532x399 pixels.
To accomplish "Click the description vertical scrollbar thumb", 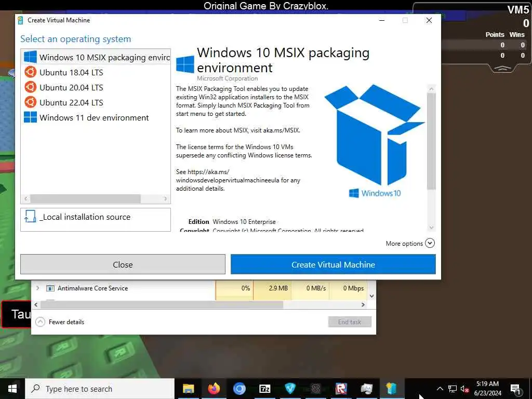I will pyautogui.click(x=431, y=141).
